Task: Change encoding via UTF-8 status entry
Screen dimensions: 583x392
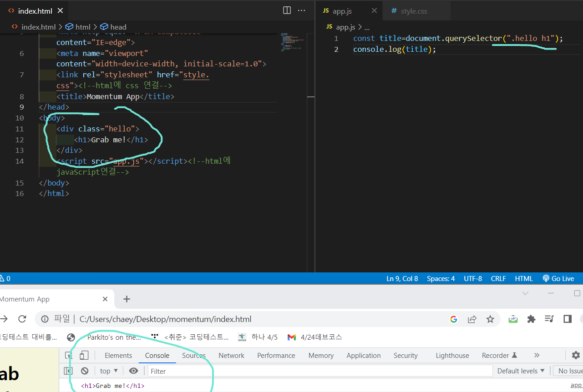Action: (473, 279)
